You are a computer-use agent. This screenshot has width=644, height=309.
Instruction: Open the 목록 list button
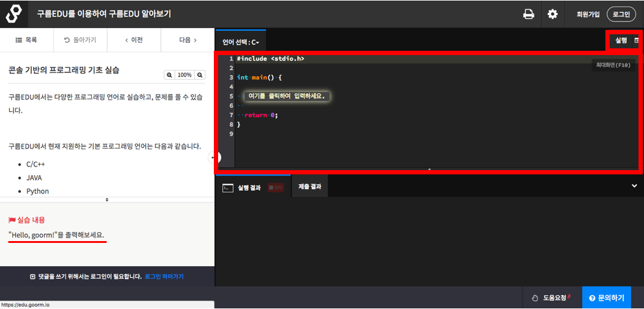[x=26, y=40]
